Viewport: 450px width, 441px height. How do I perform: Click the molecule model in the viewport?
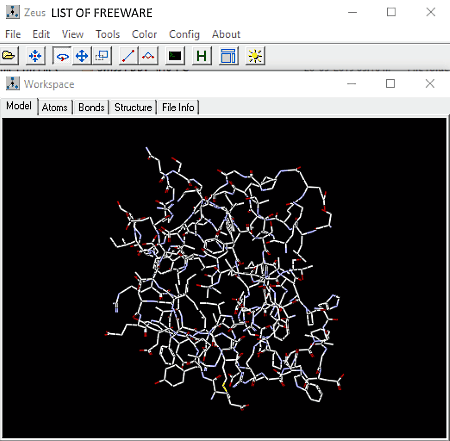pyautogui.click(x=225, y=279)
